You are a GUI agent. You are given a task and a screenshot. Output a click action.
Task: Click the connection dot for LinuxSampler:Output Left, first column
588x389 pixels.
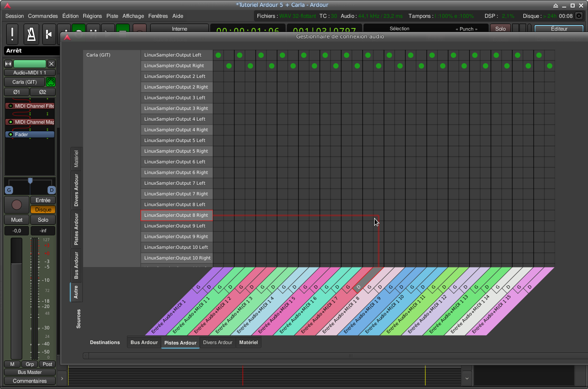pos(218,55)
